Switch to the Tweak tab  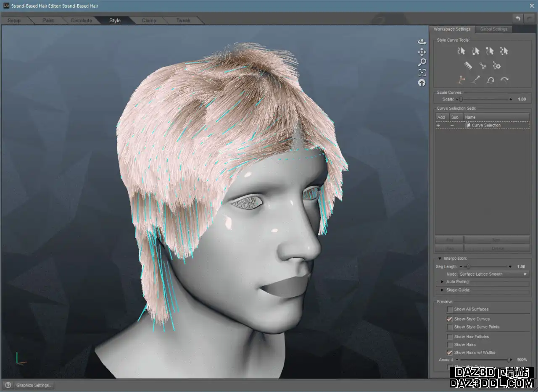(183, 21)
